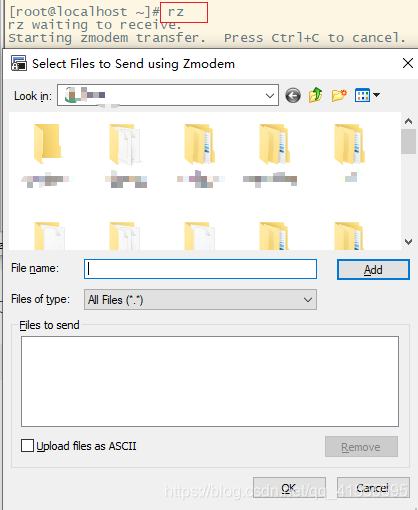Image resolution: width=418 pixels, height=510 pixels.
Task: Select the third folder in top row
Action: pos(200,144)
